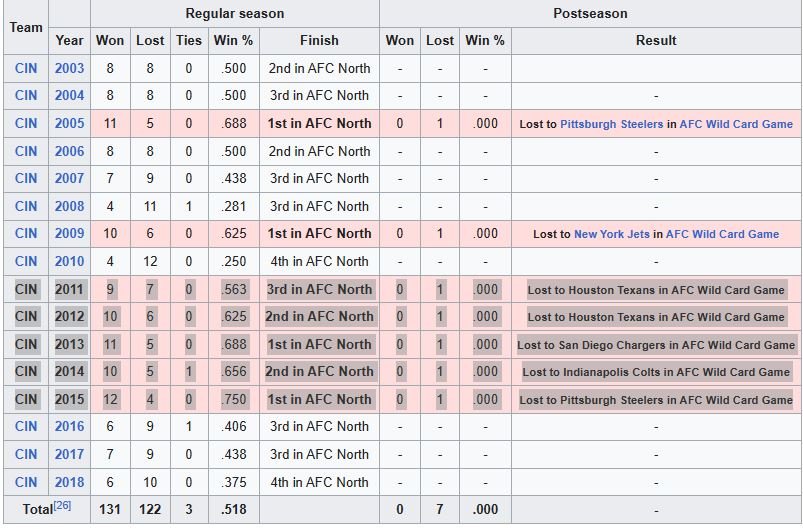Open the 2003 season year link
This screenshot has height=529, width=803.
click(x=69, y=68)
